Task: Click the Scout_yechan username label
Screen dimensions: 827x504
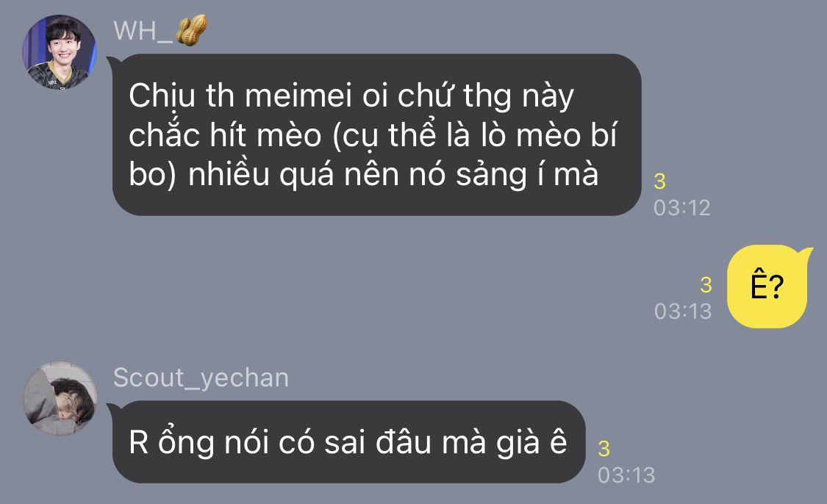Action: (x=201, y=378)
